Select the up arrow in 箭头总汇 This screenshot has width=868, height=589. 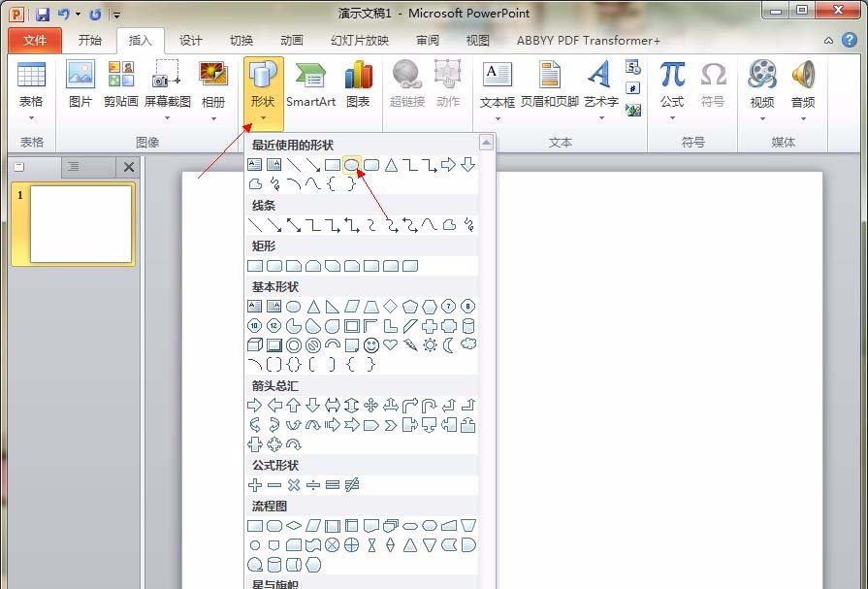point(294,405)
